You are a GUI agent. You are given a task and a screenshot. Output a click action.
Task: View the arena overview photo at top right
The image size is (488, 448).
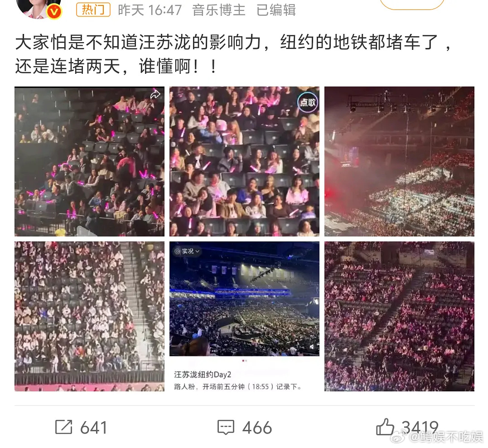399,161
